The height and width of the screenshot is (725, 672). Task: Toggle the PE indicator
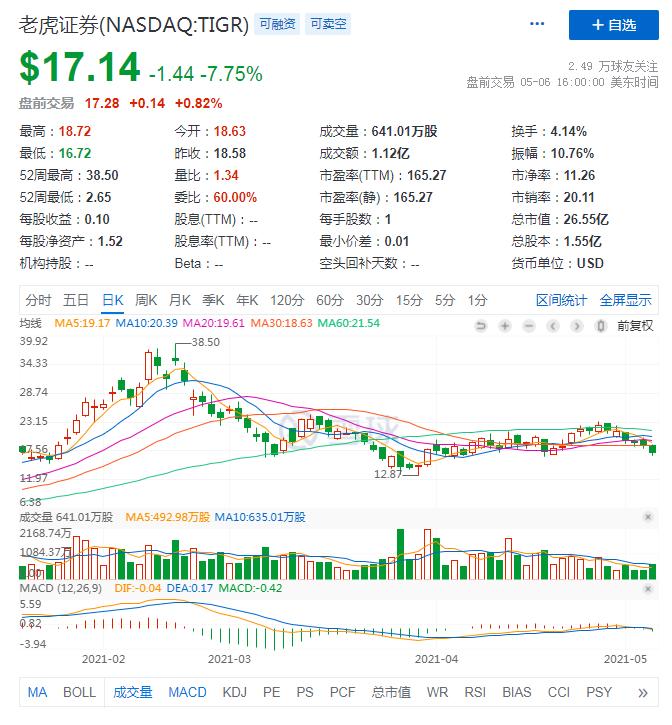pos(271,692)
